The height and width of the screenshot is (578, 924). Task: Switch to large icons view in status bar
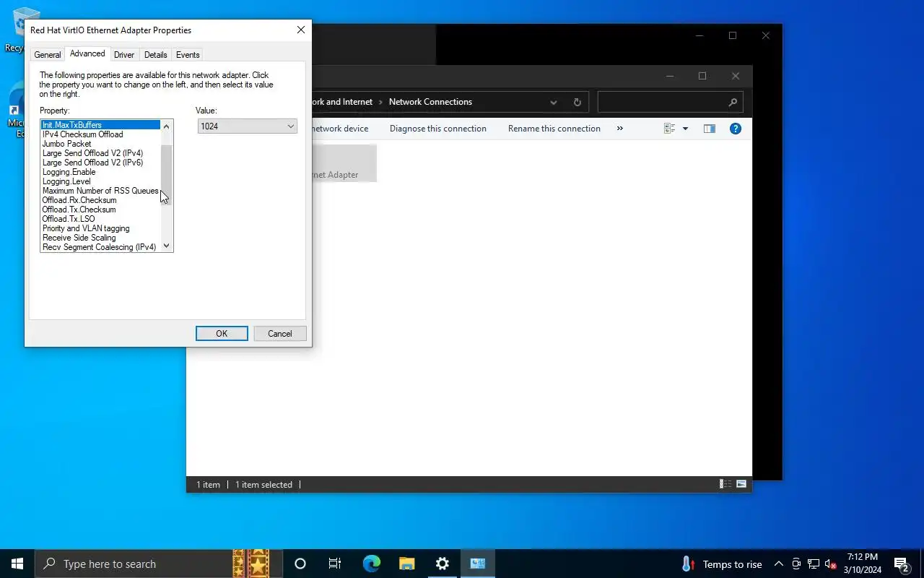coord(741,484)
